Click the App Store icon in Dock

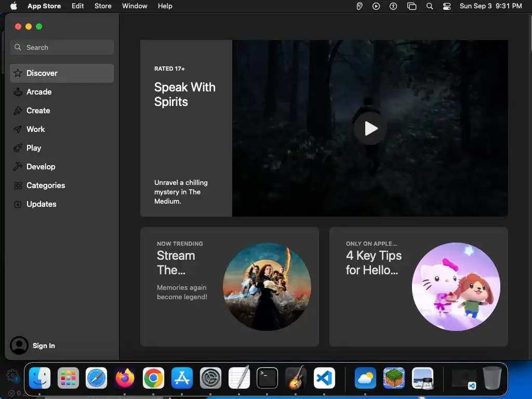tap(182, 378)
